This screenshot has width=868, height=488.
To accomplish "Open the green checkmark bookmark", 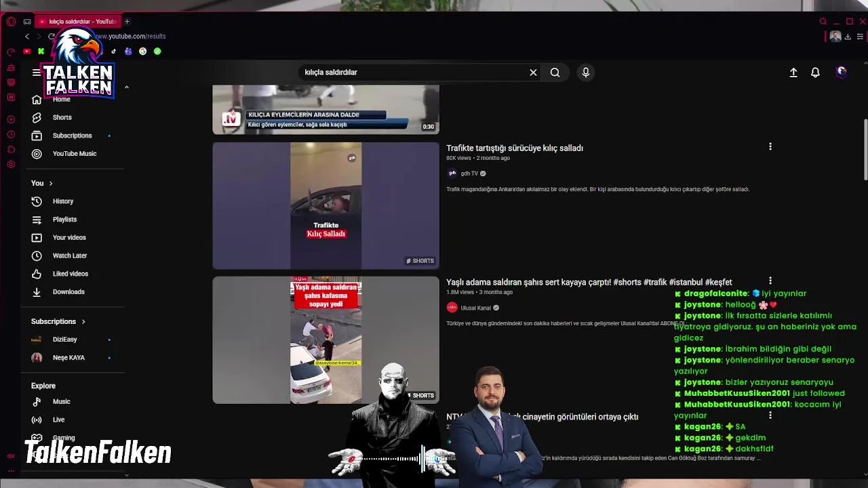I will tap(157, 52).
